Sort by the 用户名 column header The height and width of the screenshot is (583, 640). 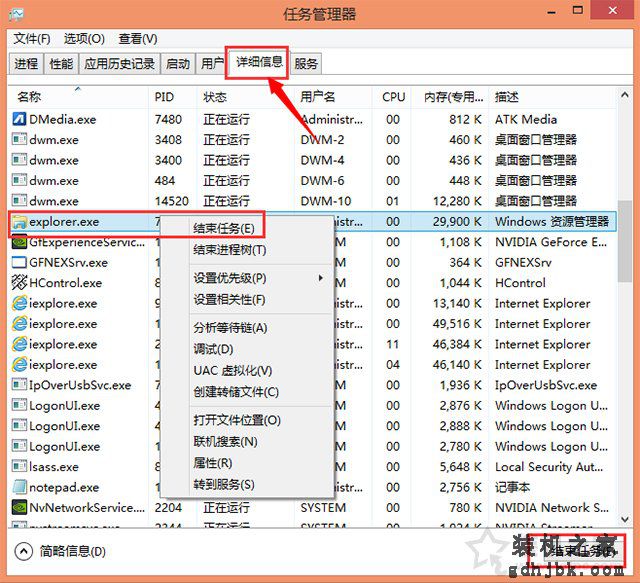click(333, 97)
